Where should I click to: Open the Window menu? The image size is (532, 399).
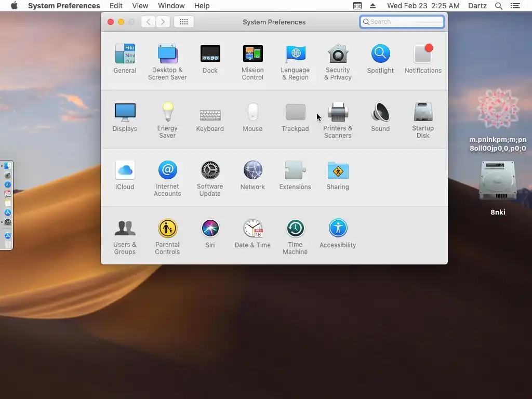171,6
